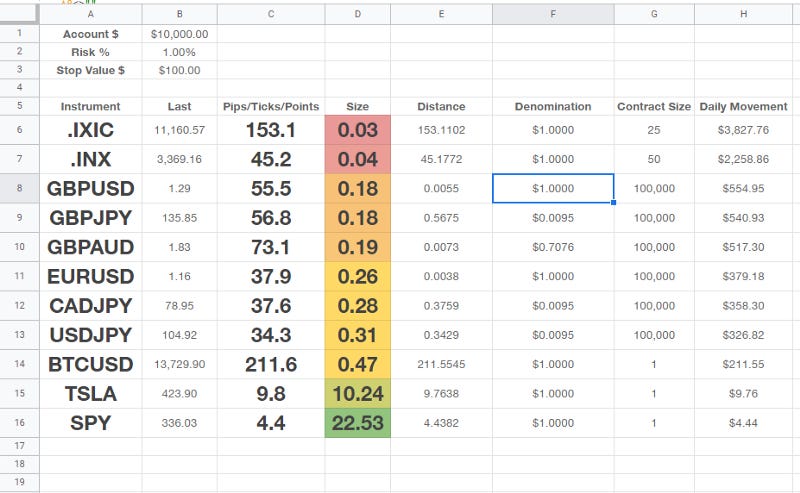Click the 'Last' heading cell

(180, 107)
